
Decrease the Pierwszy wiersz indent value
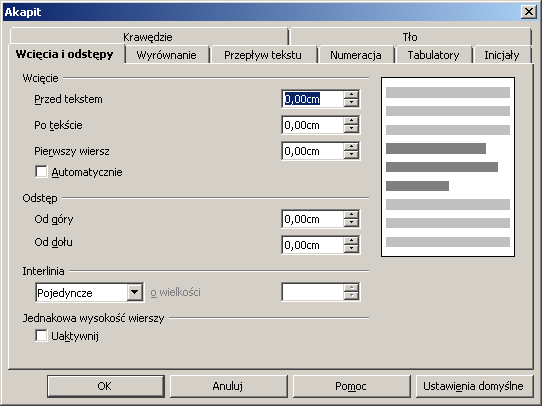coord(351,154)
